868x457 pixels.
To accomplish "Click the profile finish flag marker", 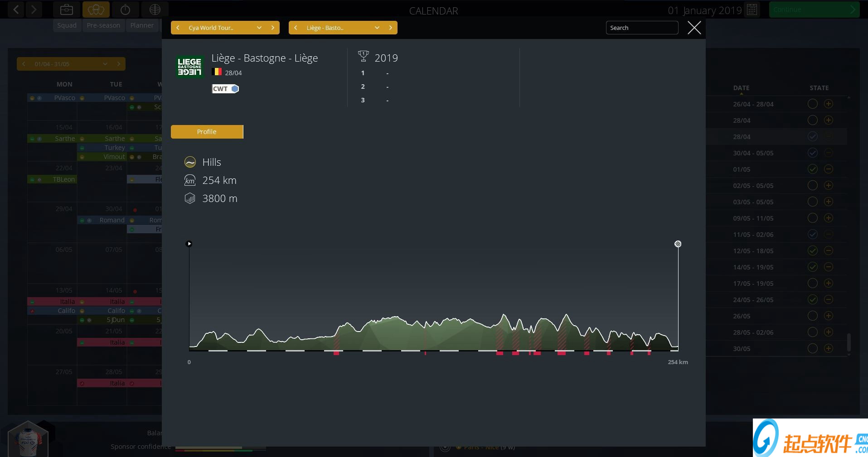I will pos(678,244).
